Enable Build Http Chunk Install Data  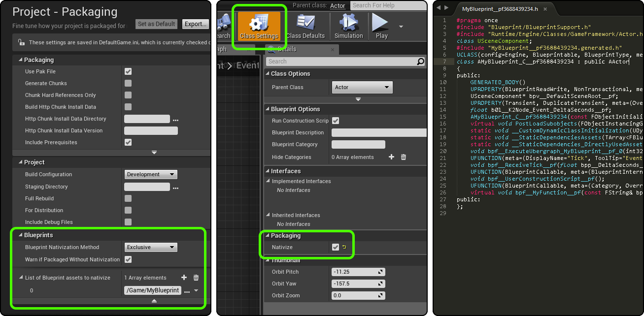point(128,107)
